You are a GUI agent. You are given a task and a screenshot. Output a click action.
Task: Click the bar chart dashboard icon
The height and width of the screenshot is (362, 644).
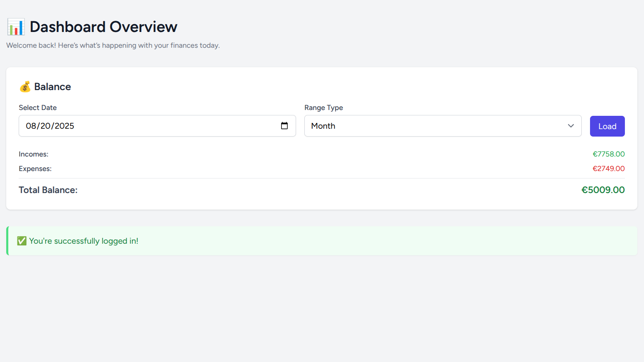(15, 27)
